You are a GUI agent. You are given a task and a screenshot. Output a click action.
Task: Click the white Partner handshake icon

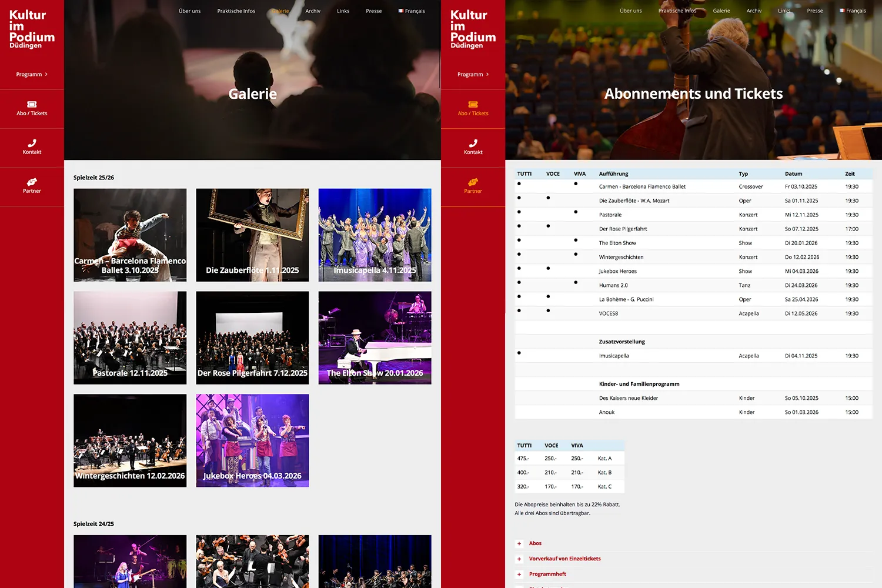pos(32,182)
